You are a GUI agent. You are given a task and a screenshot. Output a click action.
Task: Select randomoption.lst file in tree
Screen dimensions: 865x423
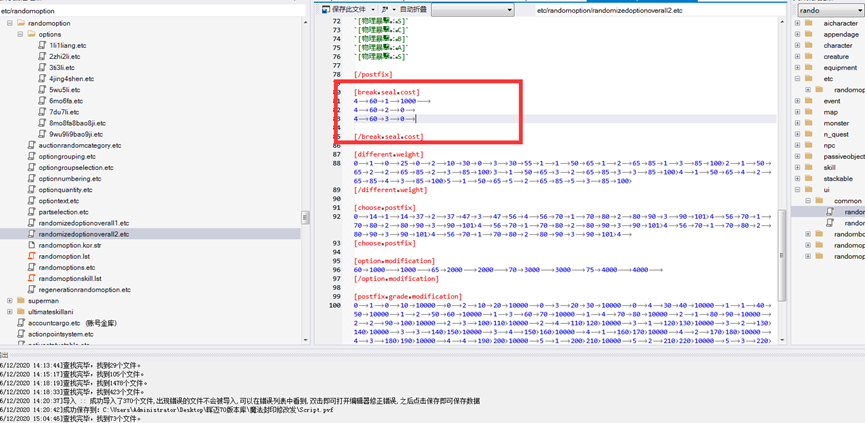tap(64, 256)
